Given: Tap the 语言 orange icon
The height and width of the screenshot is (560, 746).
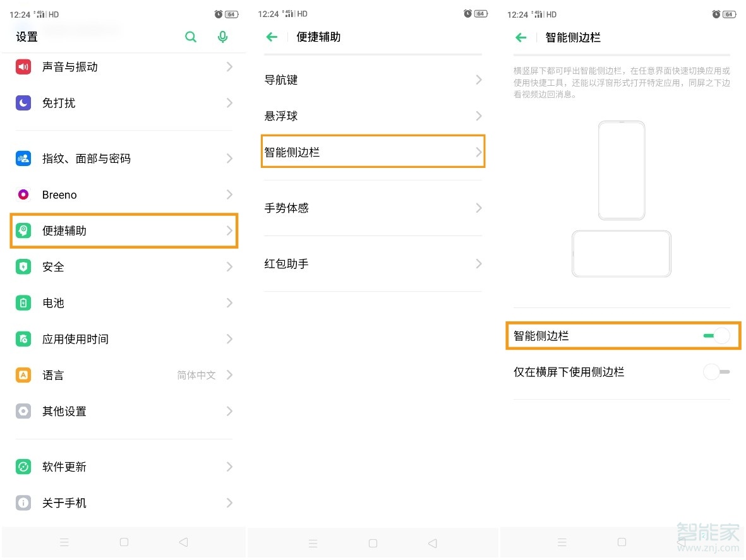Looking at the screenshot, I should [23, 375].
